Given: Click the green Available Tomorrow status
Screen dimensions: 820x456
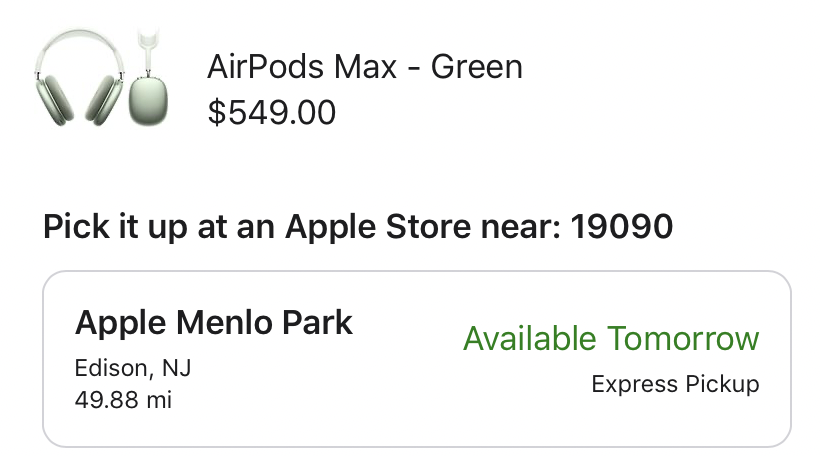Looking at the screenshot, I should (611, 339).
